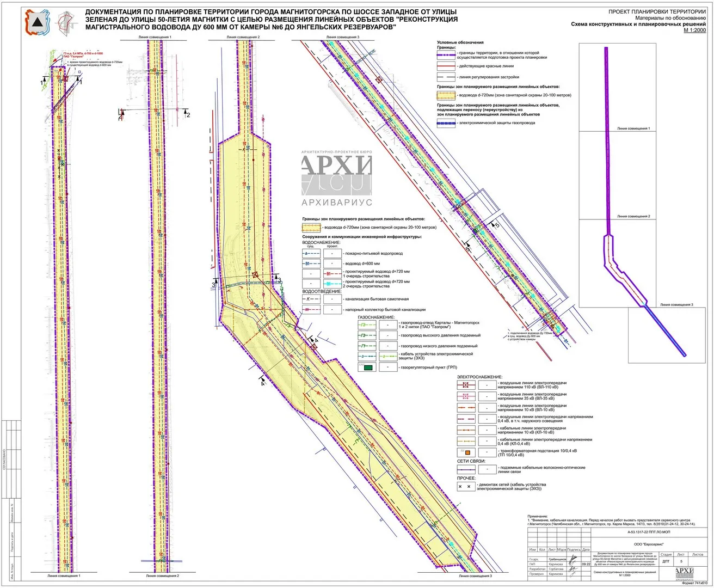
Task: Click the yellow water pipeline zone swatch under Условные обозначения
Action: tap(446, 95)
